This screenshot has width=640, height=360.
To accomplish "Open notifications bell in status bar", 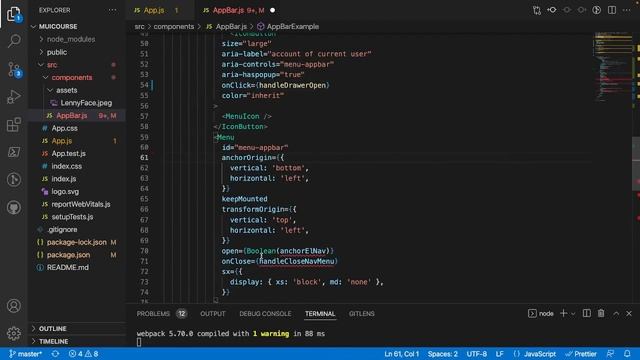I will (627, 353).
